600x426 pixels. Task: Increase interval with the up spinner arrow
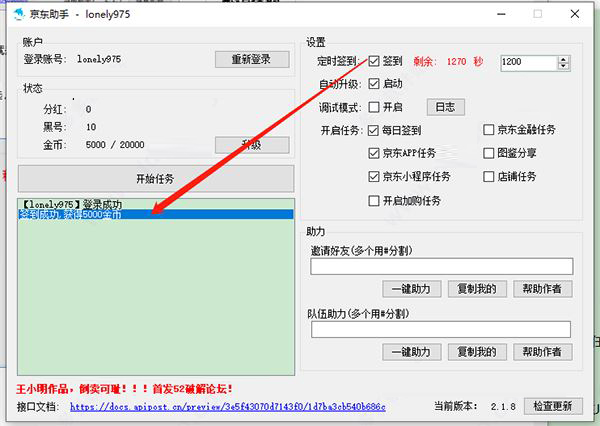[x=563, y=59]
